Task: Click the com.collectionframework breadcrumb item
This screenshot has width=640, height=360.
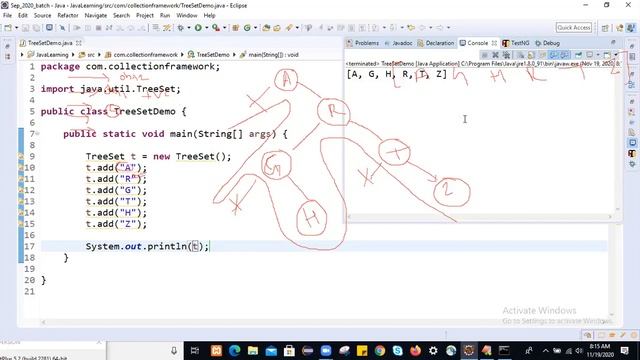Action: 141,55
